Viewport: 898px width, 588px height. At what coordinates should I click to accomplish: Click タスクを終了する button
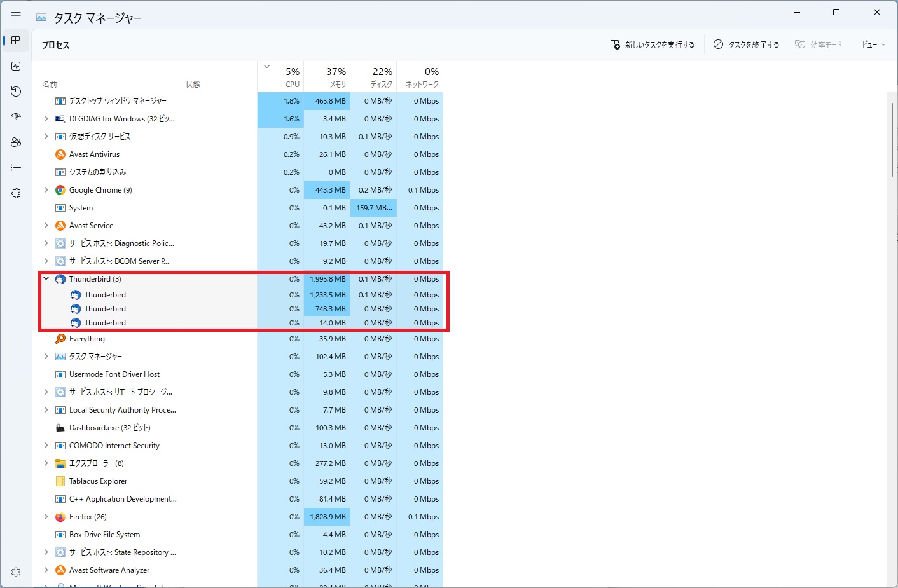pos(746,44)
